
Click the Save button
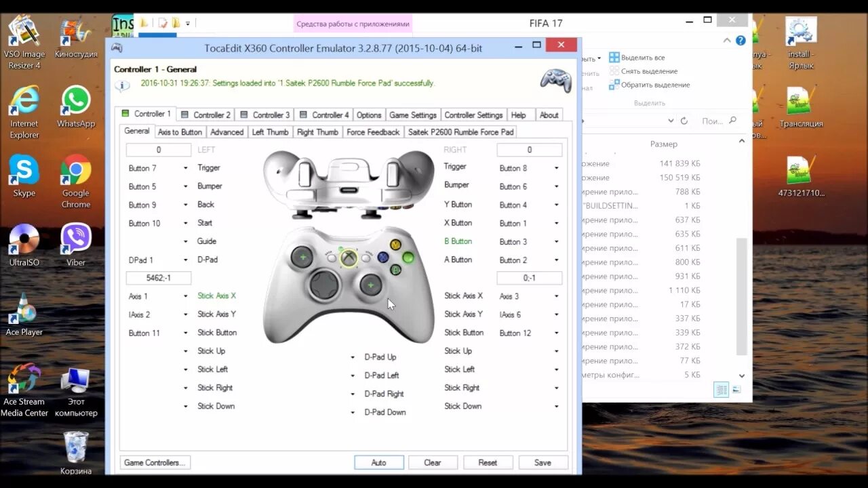tap(542, 462)
